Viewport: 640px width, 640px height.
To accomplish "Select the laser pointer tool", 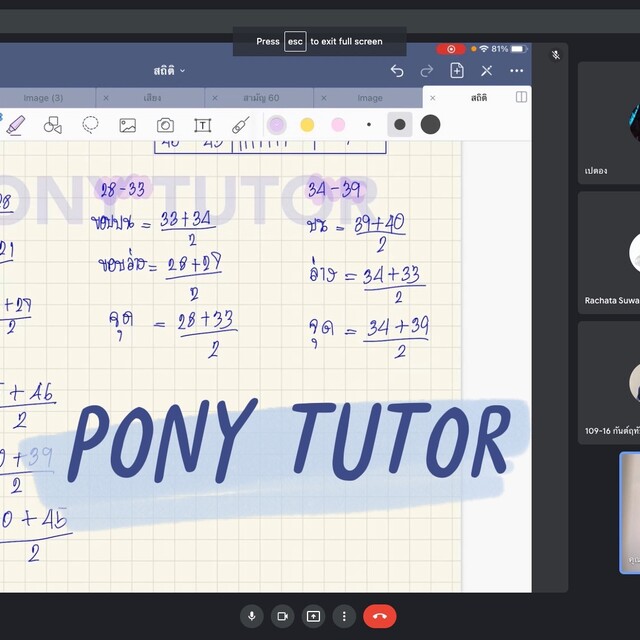I will point(240,125).
